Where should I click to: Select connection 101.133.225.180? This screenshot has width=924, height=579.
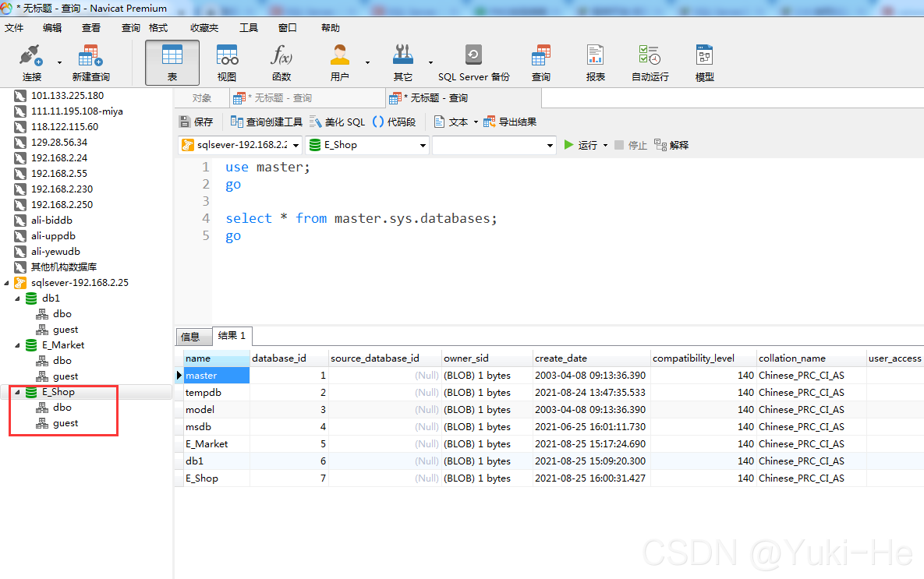67,95
